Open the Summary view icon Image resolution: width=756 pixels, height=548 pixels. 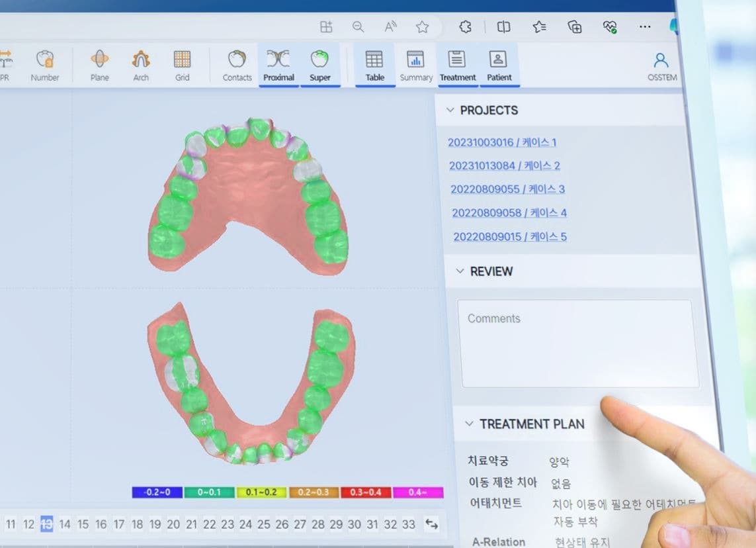(415, 60)
